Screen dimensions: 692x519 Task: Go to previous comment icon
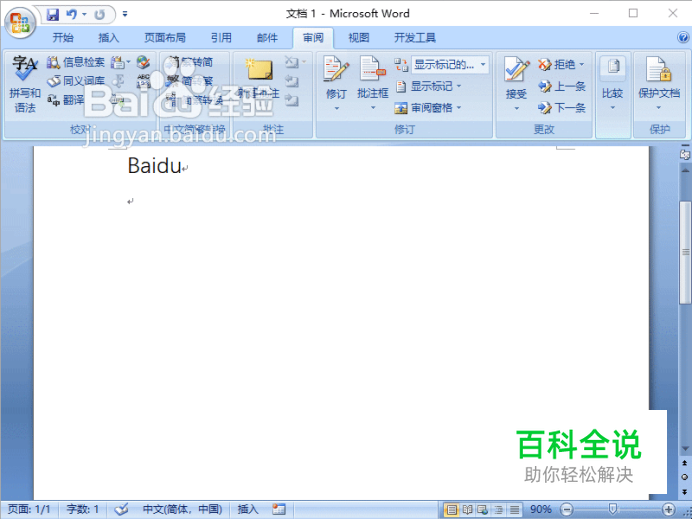coord(292,81)
